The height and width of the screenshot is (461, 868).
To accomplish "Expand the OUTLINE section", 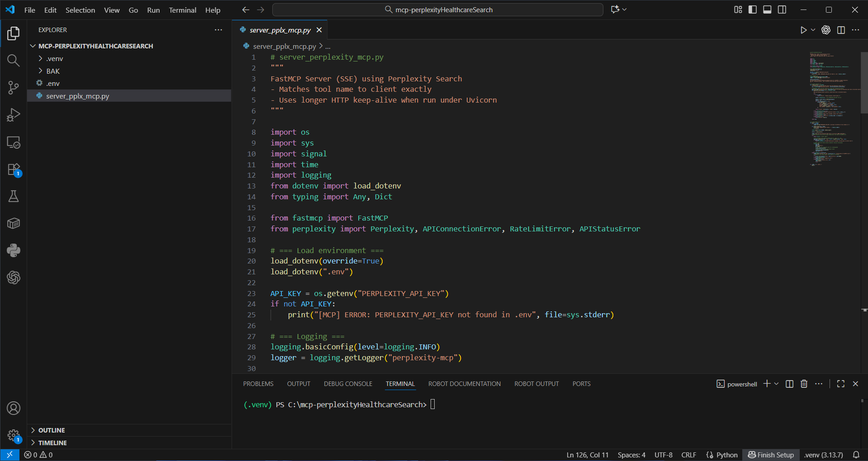I will (52, 430).
